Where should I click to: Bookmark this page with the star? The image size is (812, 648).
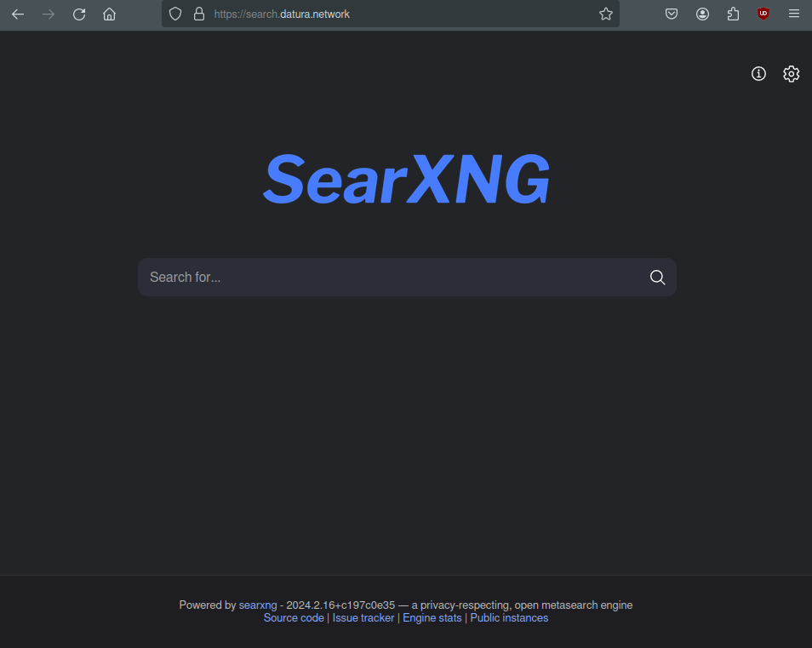click(x=606, y=14)
